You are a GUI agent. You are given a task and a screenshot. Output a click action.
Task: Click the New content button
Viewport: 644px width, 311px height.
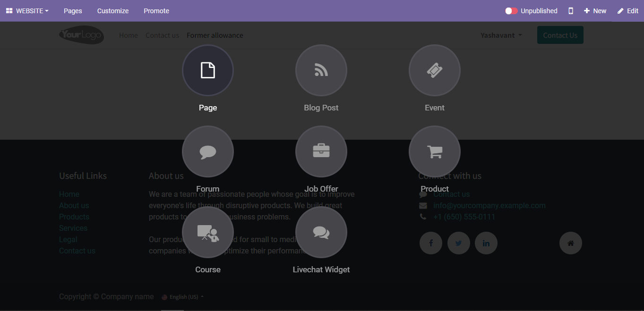(x=595, y=11)
